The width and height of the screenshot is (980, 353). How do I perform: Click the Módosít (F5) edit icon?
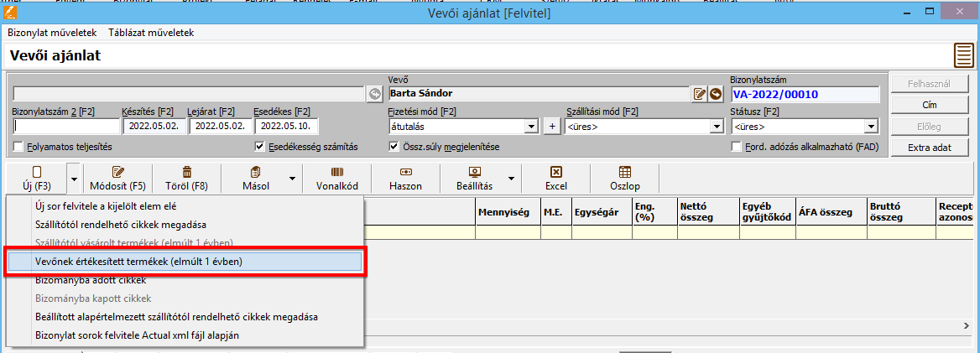[x=118, y=172]
